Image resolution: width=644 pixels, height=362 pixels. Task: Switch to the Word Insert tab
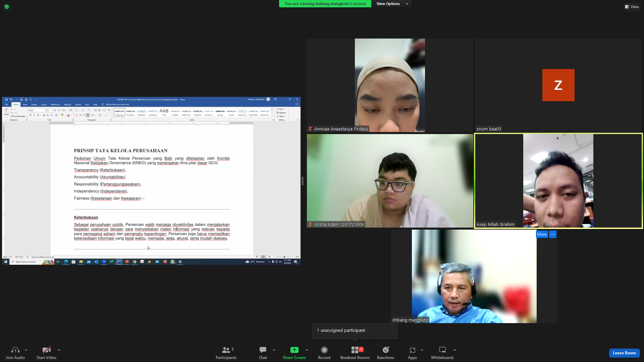click(25, 105)
